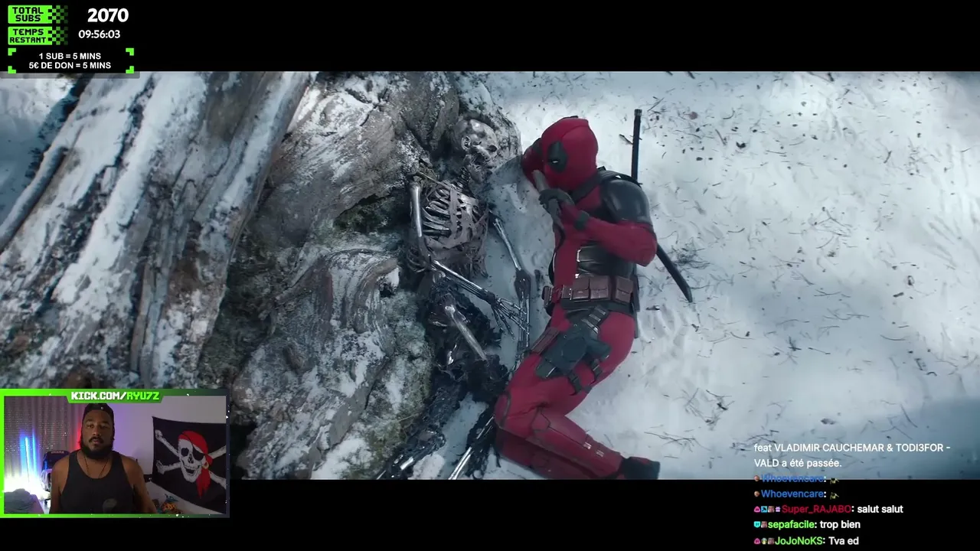Click the Deadpool movie video frame

tap(490, 275)
